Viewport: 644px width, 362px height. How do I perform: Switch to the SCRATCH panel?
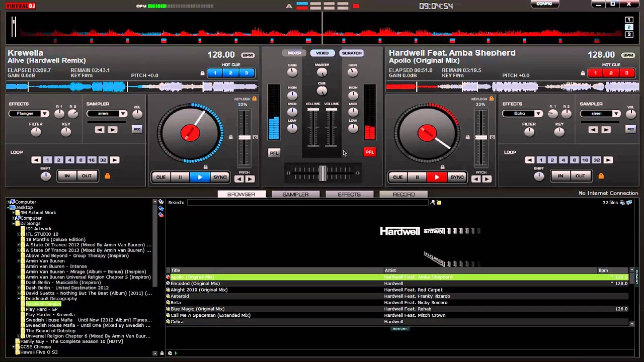(x=351, y=53)
